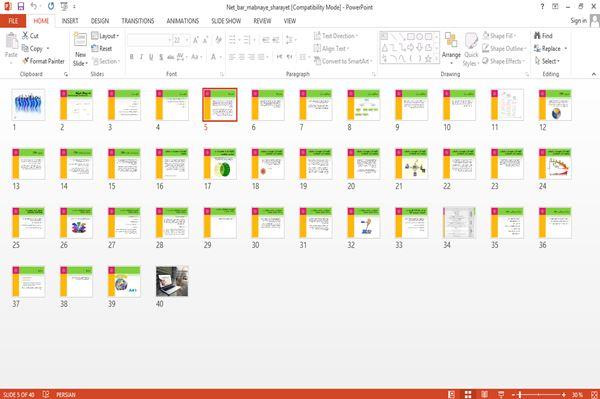
Task: Click PERSIAN language indicator in status bar
Action: 66,394
